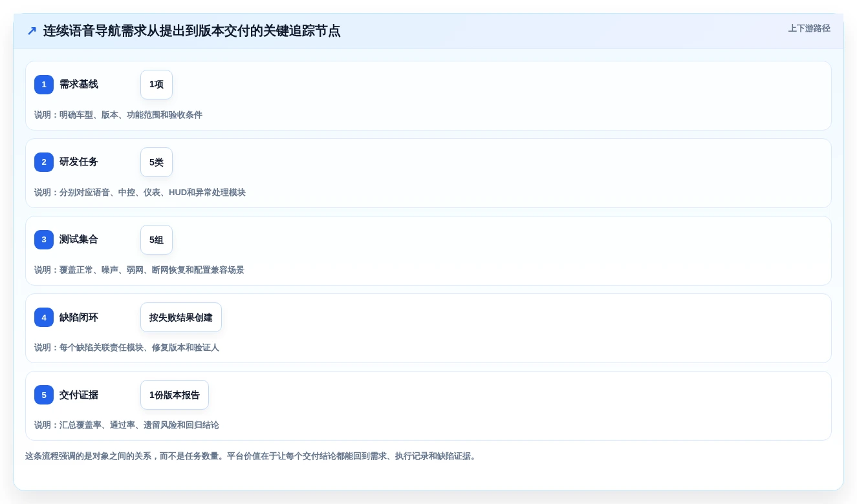The height and width of the screenshot is (504, 857).
Task: Click the description 每个缺陷关联责任模块
Action: (x=127, y=348)
